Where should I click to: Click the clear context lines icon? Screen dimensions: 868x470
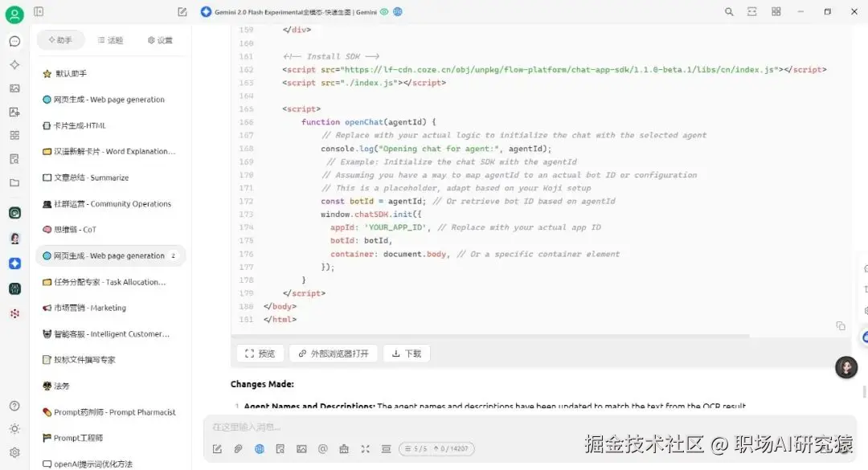pyautogui.click(x=386, y=449)
